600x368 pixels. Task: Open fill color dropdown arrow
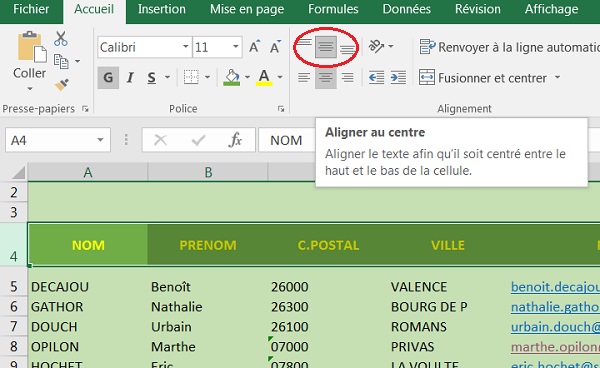pyautogui.click(x=247, y=78)
